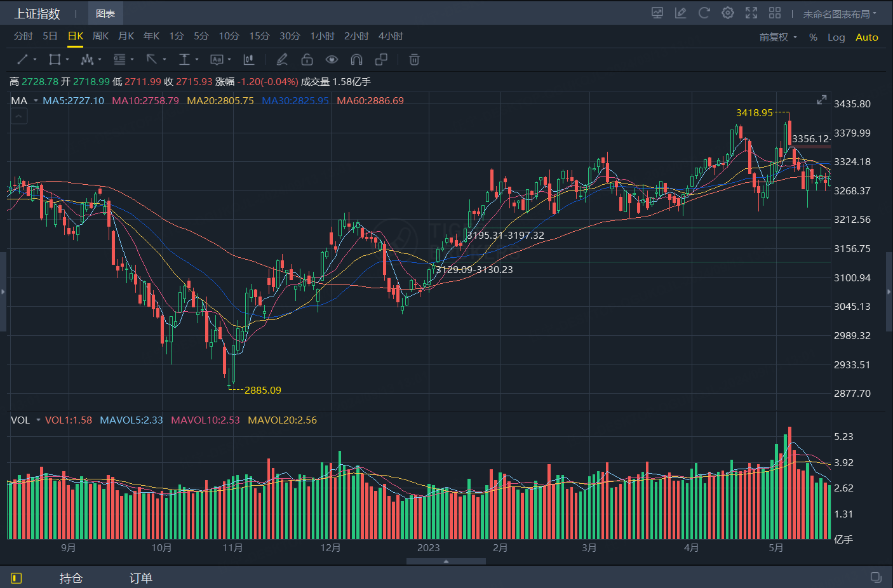893x588 pixels.
Task: Click the bottom panel expand handle
Action: 446,561
